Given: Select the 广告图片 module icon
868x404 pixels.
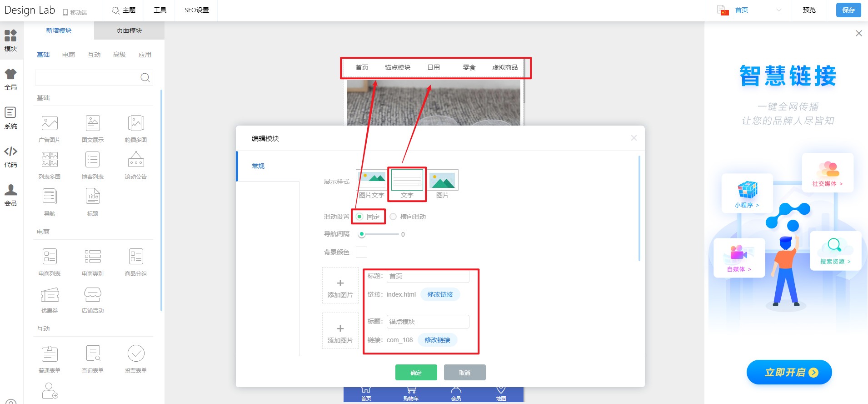Looking at the screenshot, I should click(x=50, y=123).
